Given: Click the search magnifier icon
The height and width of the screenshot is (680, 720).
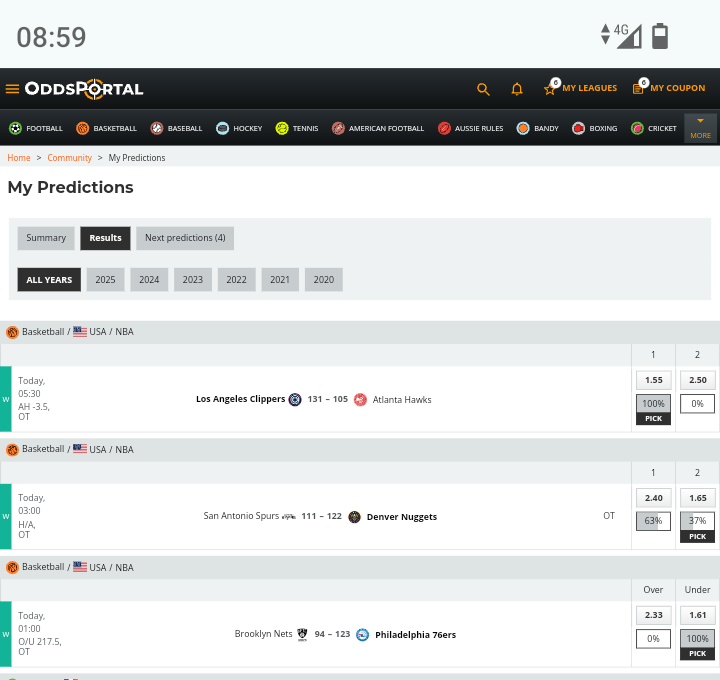Looking at the screenshot, I should coord(483,89).
